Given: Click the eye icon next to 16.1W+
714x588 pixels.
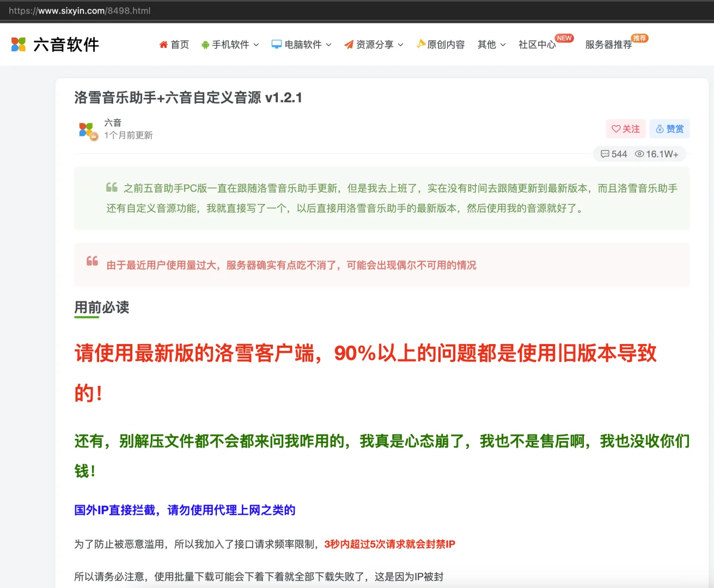Looking at the screenshot, I should point(640,154).
